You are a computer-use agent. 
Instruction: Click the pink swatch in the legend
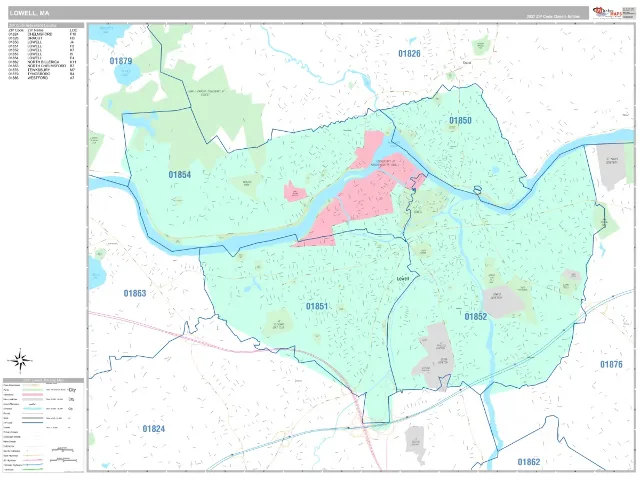[32, 395]
